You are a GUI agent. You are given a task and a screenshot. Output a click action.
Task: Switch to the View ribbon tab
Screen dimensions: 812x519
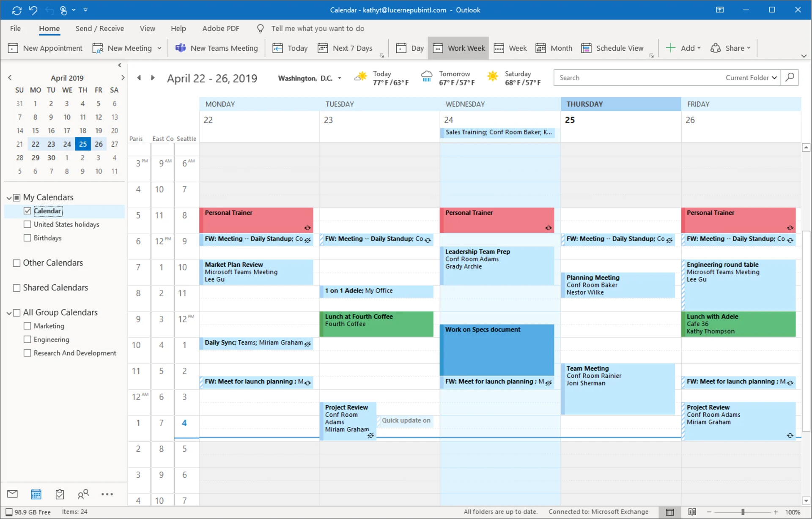pos(147,28)
